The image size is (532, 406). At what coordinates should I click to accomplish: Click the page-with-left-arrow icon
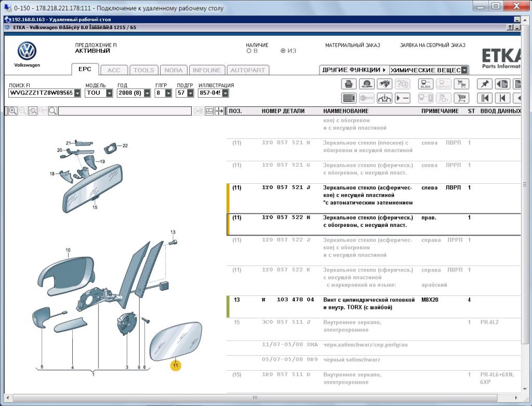502,84
